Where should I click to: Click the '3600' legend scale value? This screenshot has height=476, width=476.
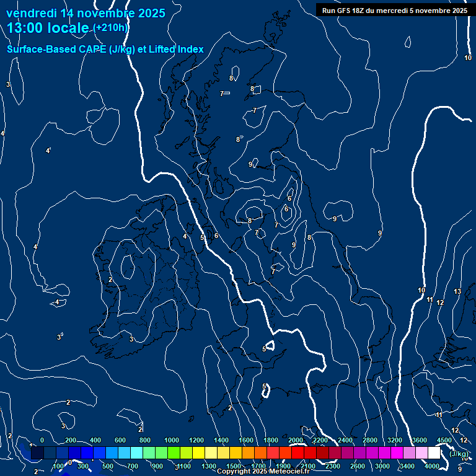[x=420, y=440]
